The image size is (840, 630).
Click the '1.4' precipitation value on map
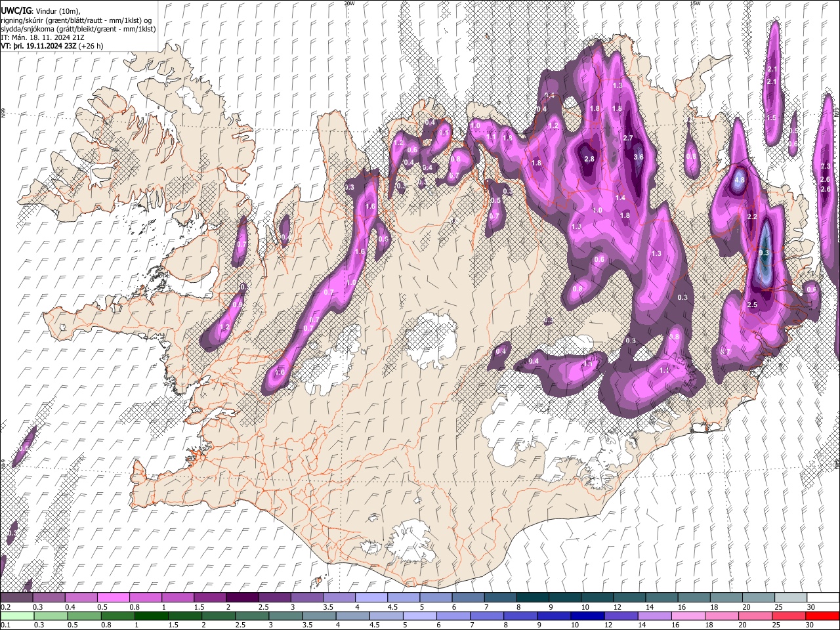point(620,198)
